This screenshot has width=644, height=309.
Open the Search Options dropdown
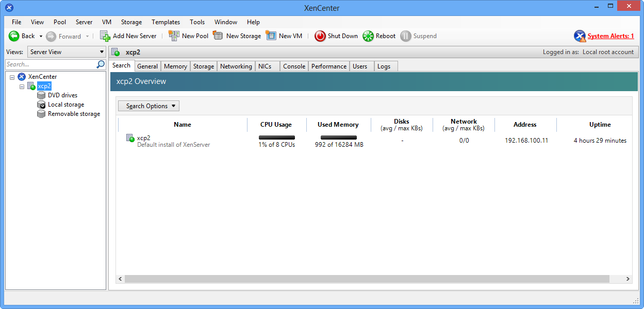pyautogui.click(x=148, y=106)
